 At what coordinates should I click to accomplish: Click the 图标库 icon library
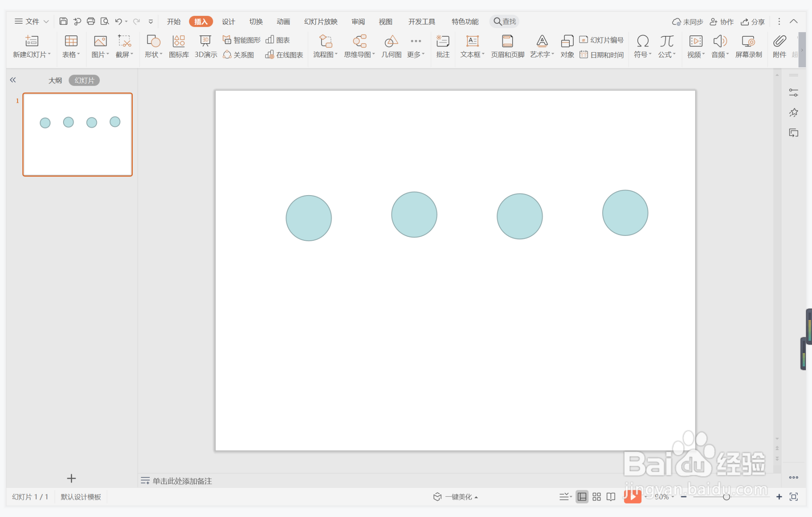click(x=179, y=46)
